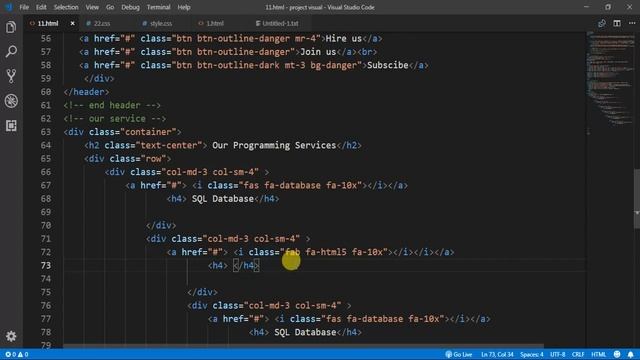
Task: Click closing div tag on line 70
Action: (161, 225)
